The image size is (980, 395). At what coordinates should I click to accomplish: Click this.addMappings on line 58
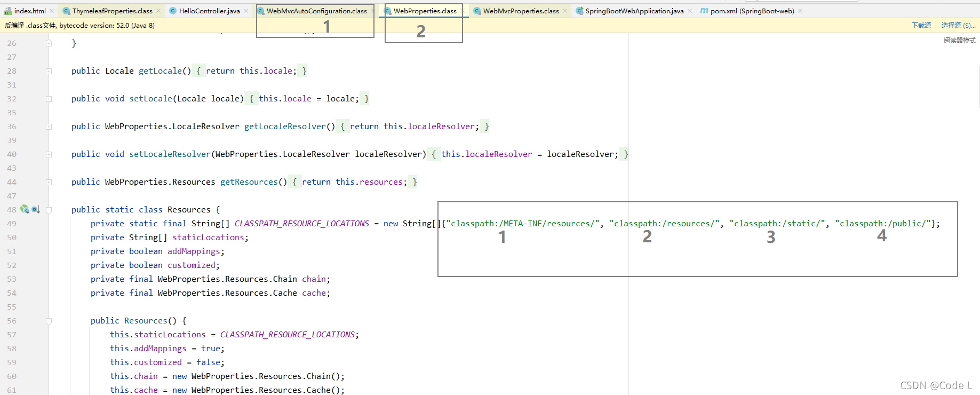click(x=148, y=349)
